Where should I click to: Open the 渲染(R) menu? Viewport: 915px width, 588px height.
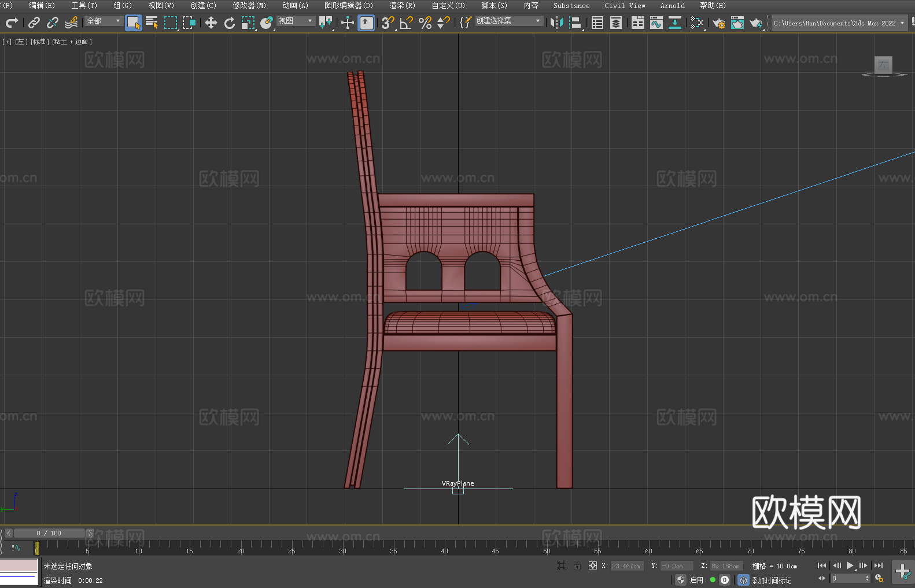point(402,5)
